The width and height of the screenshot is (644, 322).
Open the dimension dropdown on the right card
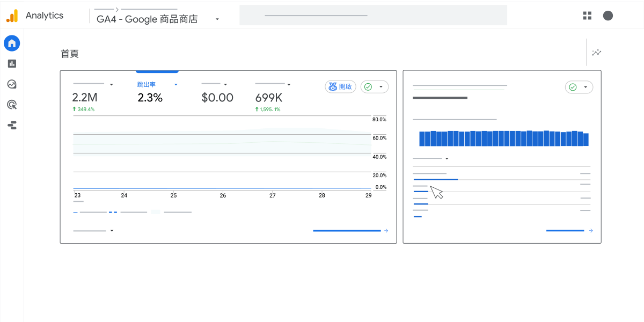coord(446,158)
